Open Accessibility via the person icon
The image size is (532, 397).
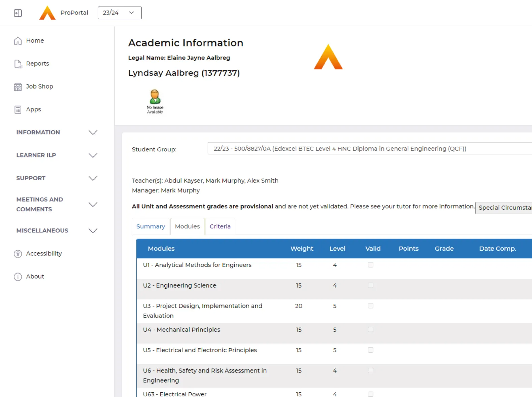[x=18, y=254]
